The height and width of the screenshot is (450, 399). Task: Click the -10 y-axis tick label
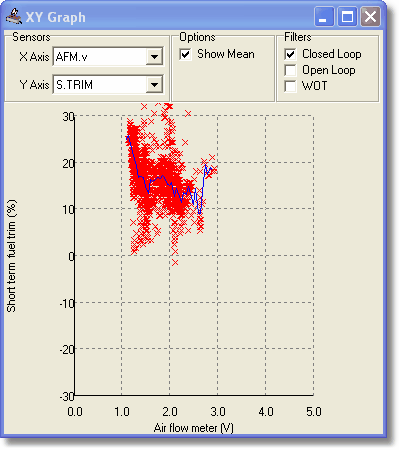coord(66,303)
